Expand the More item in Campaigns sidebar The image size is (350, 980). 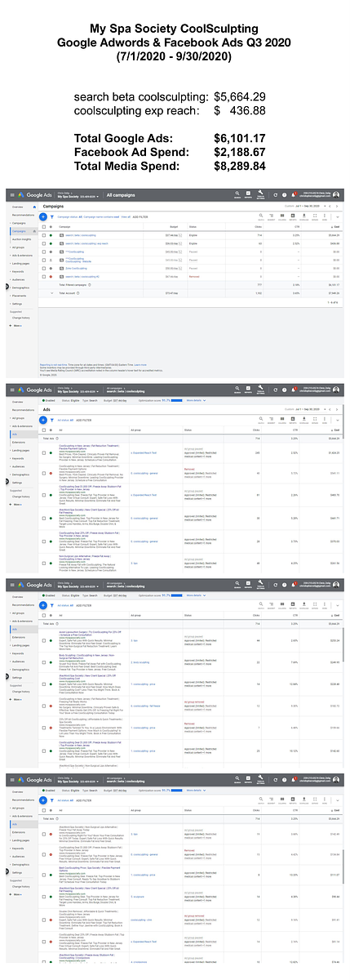coord(16,326)
